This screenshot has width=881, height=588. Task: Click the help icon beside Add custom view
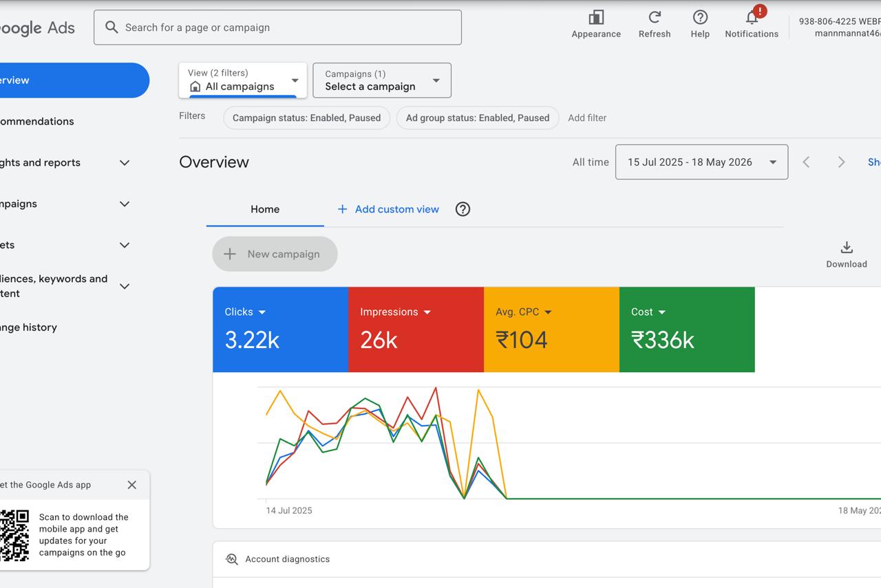(463, 209)
